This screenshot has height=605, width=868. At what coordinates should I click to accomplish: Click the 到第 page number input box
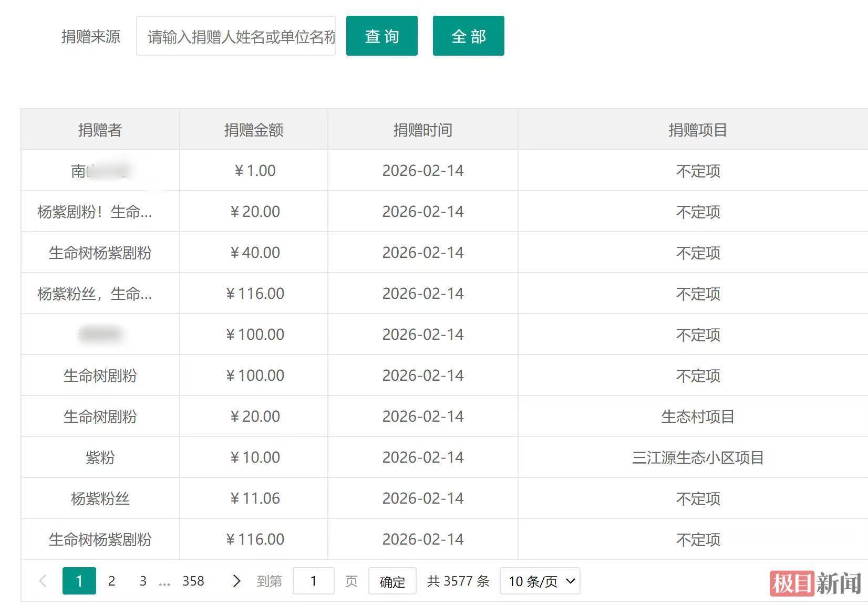point(313,581)
